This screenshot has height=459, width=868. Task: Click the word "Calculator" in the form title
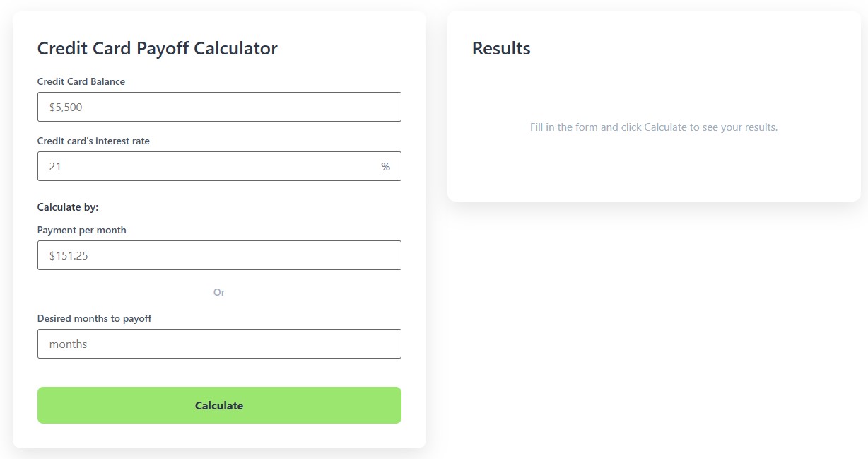tap(235, 48)
